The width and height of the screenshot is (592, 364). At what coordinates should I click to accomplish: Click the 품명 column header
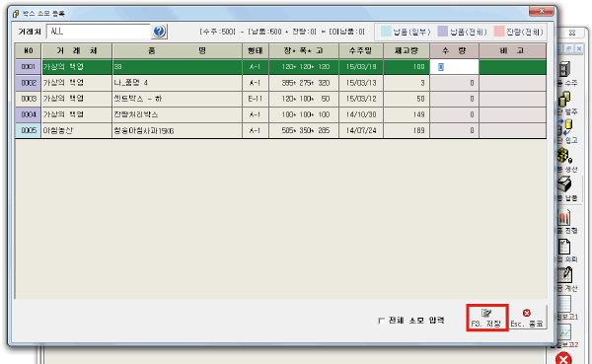click(177, 50)
